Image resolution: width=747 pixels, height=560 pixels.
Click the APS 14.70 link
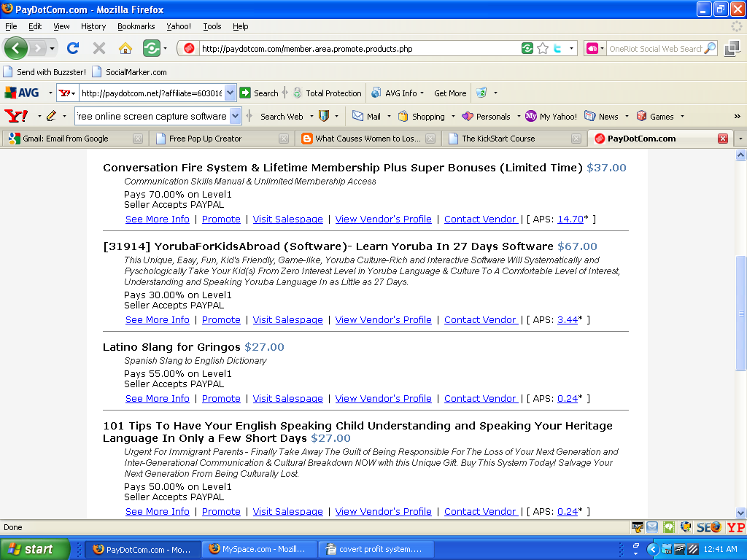pyautogui.click(x=570, y=219)
